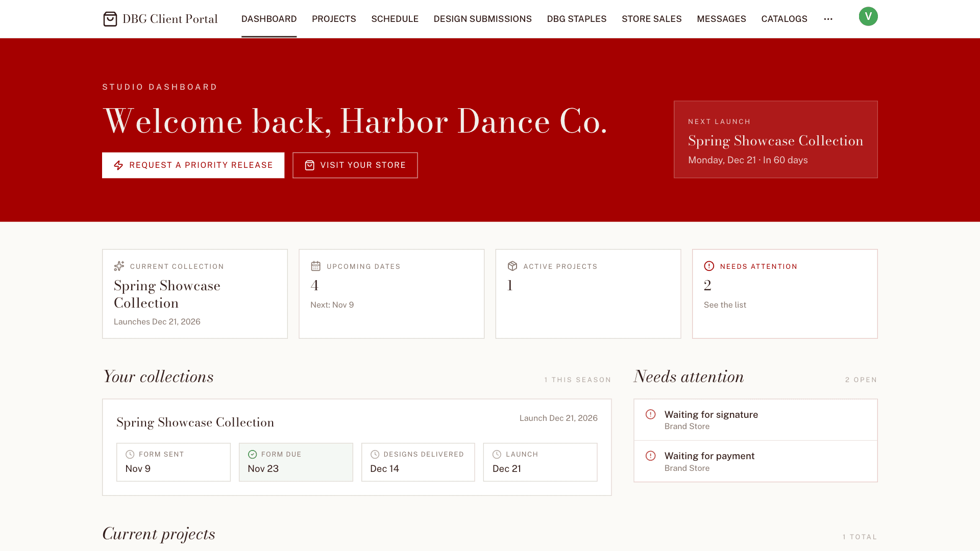The image size is (980, 551).
Task: Click See the list link
Action: point(725,305)
